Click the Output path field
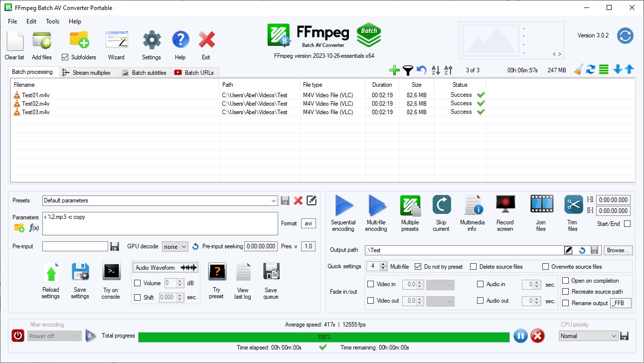The width and height of the screenshot is (644, 363). click(x=464, y=250)
